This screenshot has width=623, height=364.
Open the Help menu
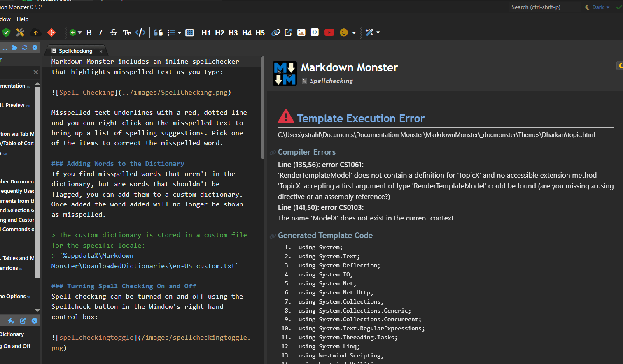click(23, 19)
